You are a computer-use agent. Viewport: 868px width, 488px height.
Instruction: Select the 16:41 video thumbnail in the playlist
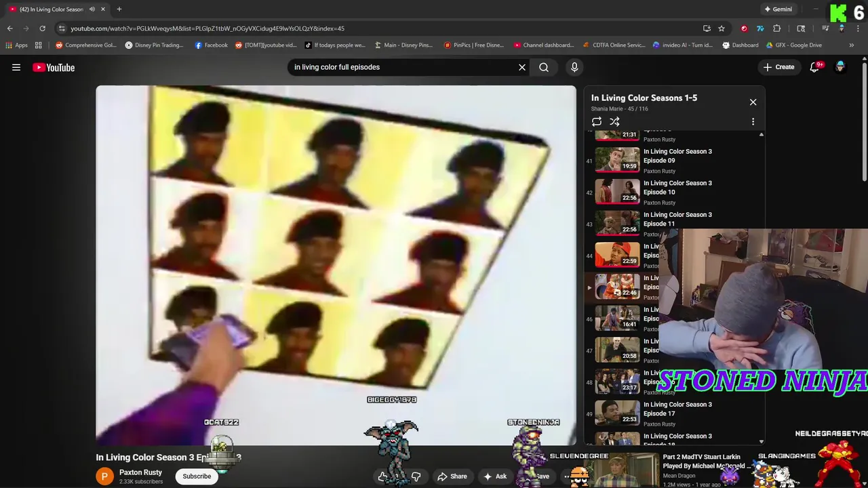click(x=618, y=318)
